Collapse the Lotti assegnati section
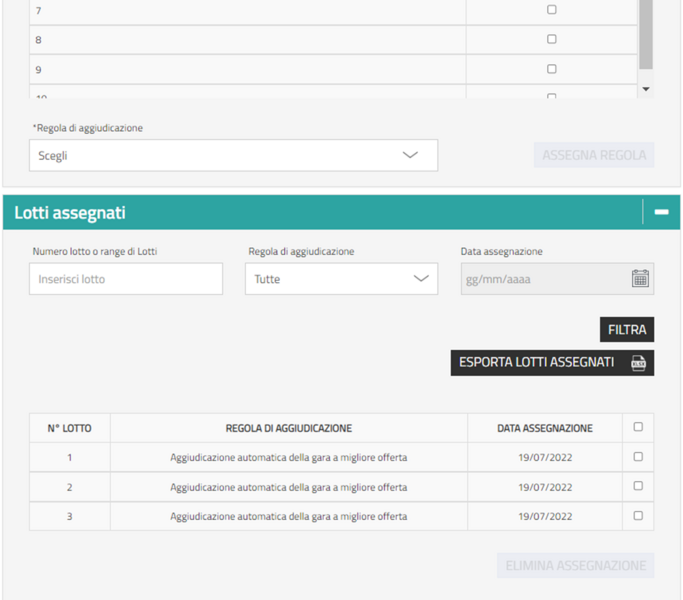This screenshot has height=600, width=683. point(661,212)
